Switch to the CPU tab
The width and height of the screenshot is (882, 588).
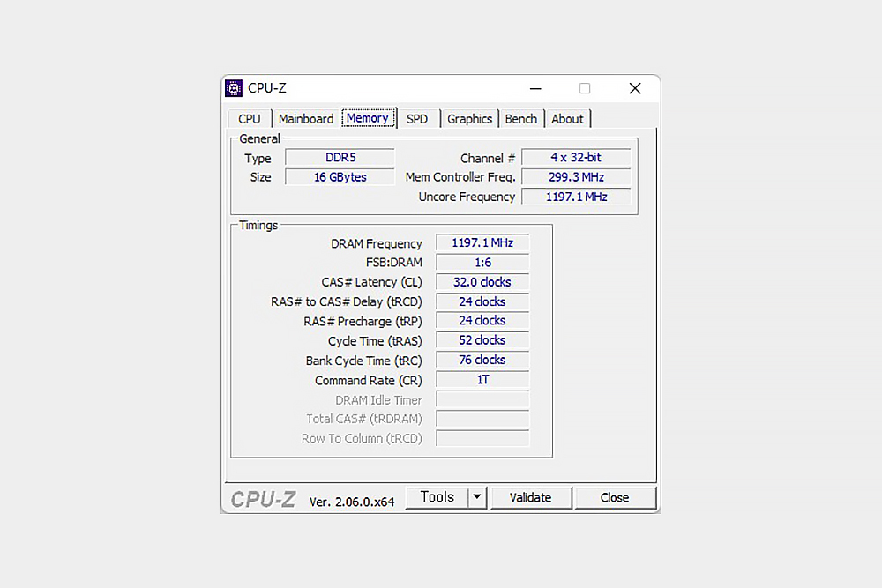click(x=250, y=119)
